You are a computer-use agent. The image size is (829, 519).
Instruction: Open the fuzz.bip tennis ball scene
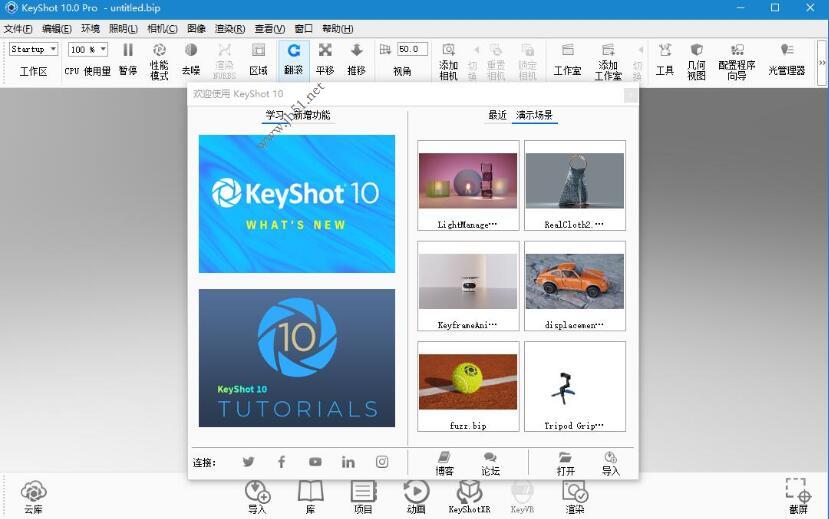(x=468, y=386)
